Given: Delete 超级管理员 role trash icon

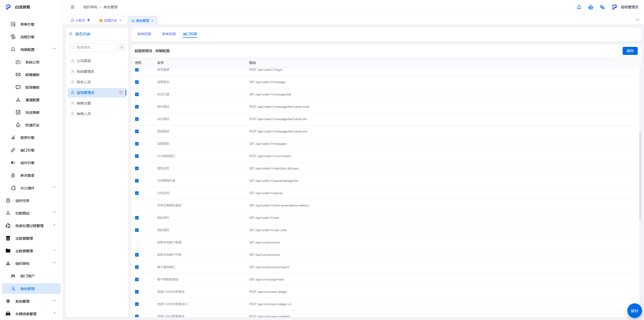Looking at the screenshot, I should pos(121,93).
